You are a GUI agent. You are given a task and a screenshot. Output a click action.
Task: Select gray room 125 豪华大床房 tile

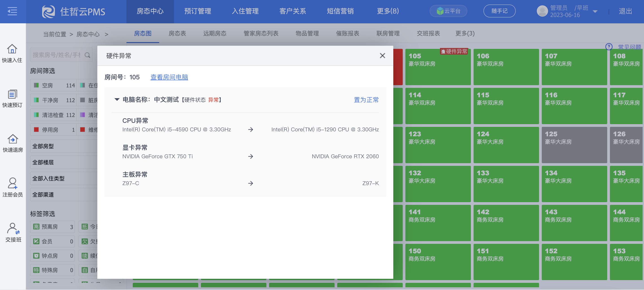[x=574, y=145]
